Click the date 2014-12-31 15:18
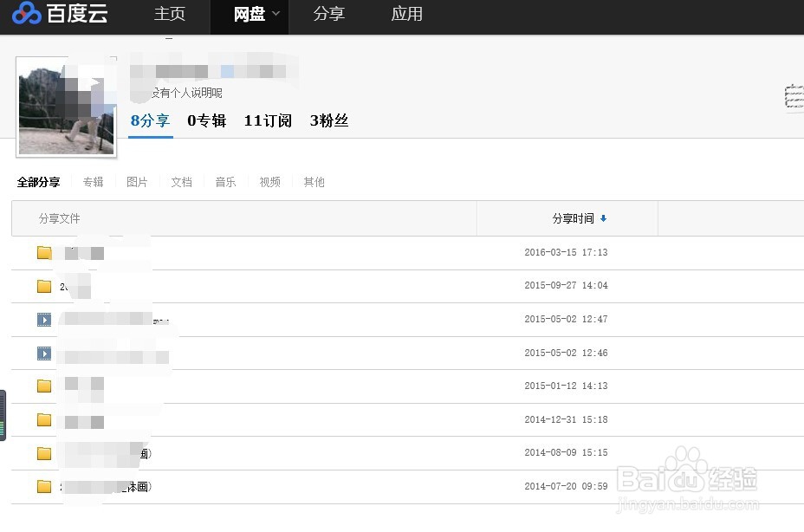Screen dimensions: 804x532 click(x=566, y=419)
